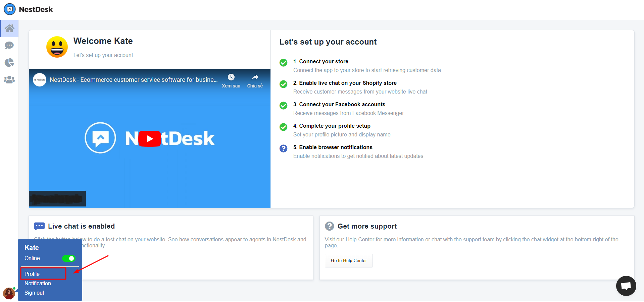Open the support chat widget bubble
The height and width of the screenshot is (302, 644).
click(x=626, y=286)
